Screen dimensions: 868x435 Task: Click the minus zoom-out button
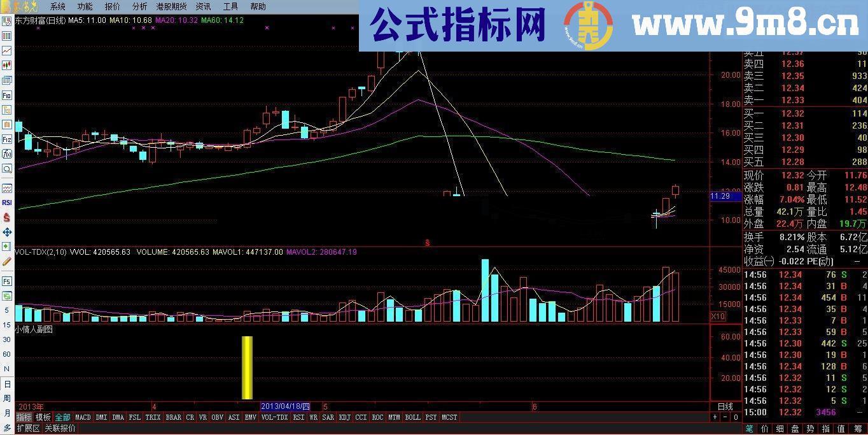(725, 417)
